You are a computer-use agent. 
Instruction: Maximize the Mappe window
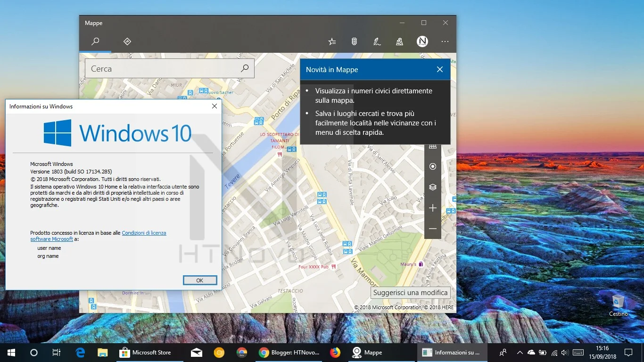coord(424,23)
